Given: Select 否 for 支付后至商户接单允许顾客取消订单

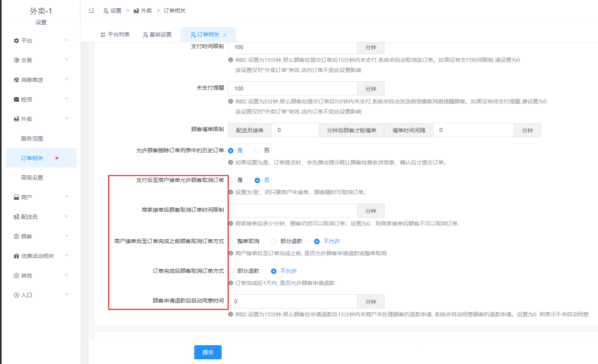Looking at the screenshot, I should click(257, 180).
